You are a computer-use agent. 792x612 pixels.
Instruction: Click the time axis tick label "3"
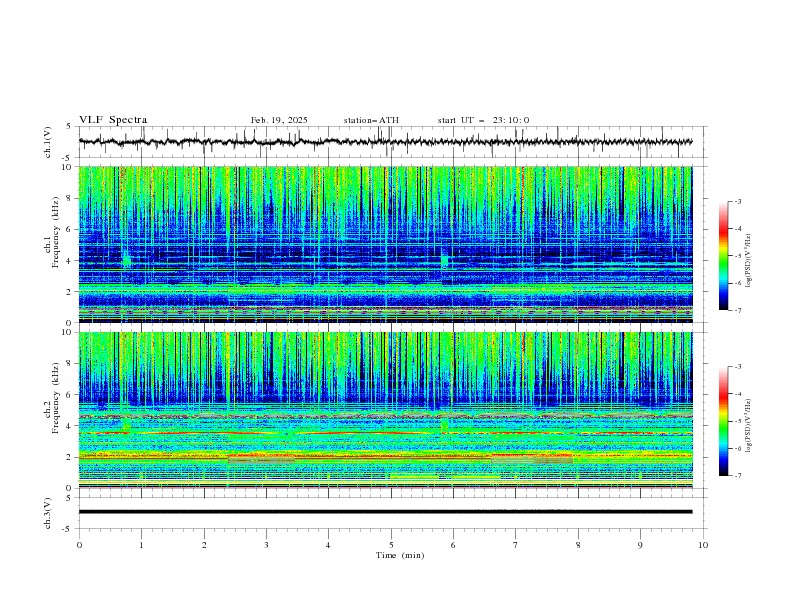266,545
